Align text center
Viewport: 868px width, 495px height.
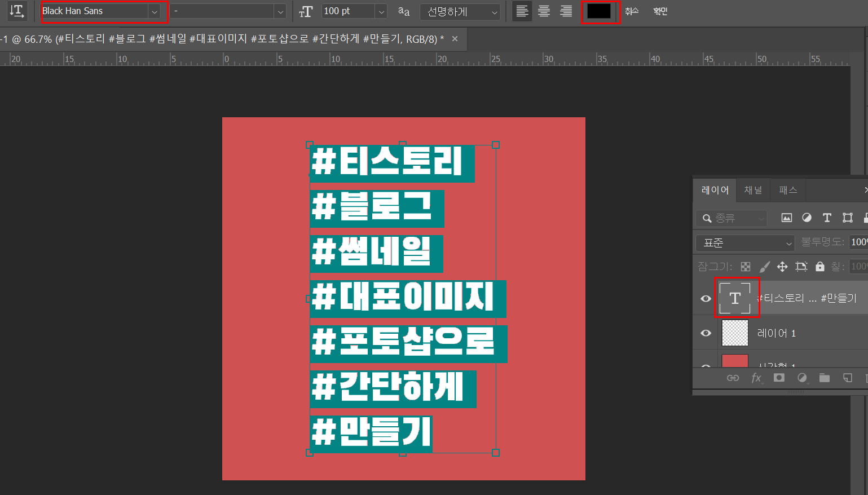point(544,11)
